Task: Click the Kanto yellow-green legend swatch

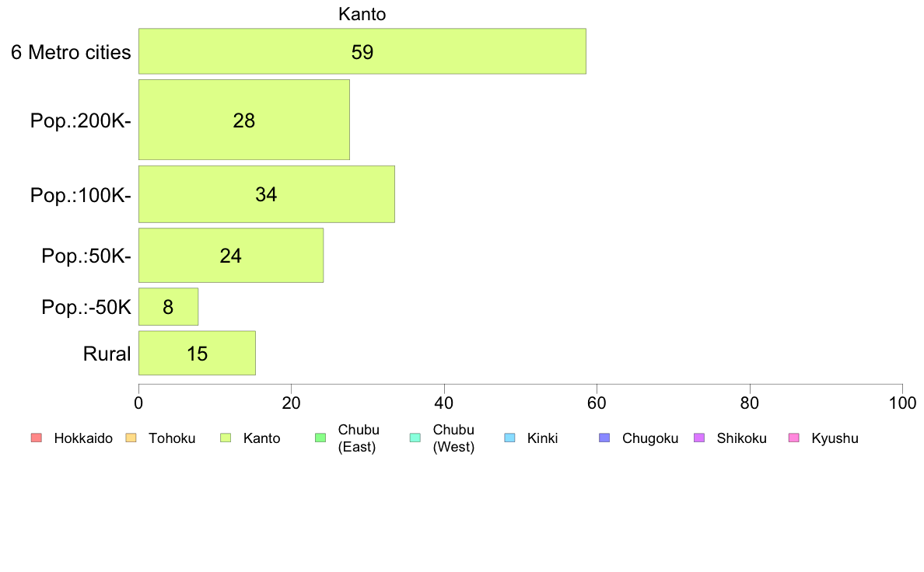Action: tap(226, 438)
